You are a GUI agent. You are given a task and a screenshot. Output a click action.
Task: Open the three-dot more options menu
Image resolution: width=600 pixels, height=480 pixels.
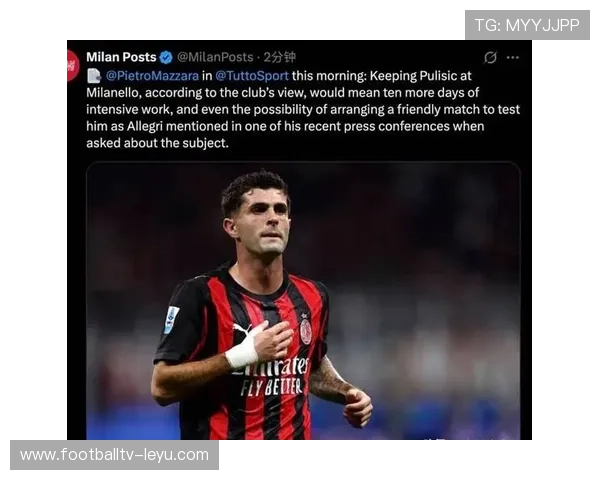(512, 57)
